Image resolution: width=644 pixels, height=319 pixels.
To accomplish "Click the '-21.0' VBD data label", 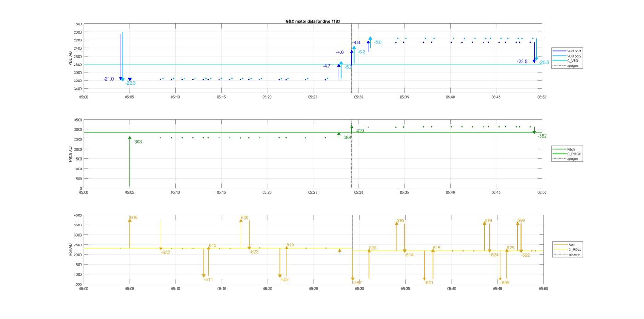I will click(x=109, y=79).
